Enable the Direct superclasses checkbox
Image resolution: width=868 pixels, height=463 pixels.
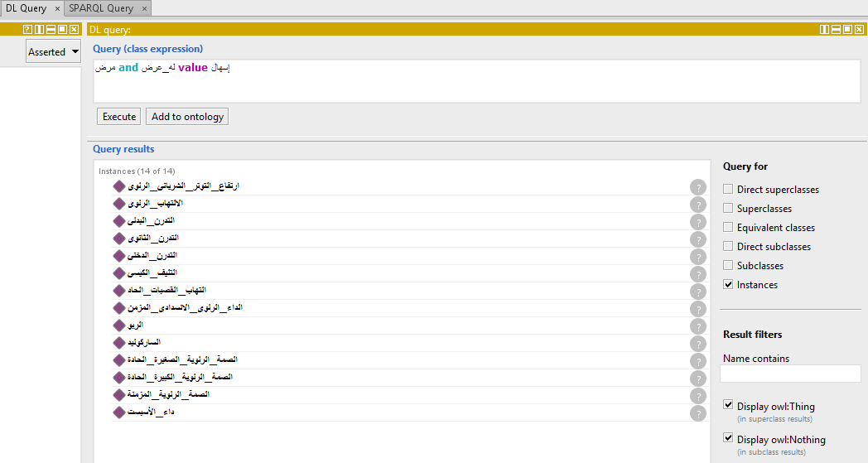pyautogui.click(x=728, y=190)
